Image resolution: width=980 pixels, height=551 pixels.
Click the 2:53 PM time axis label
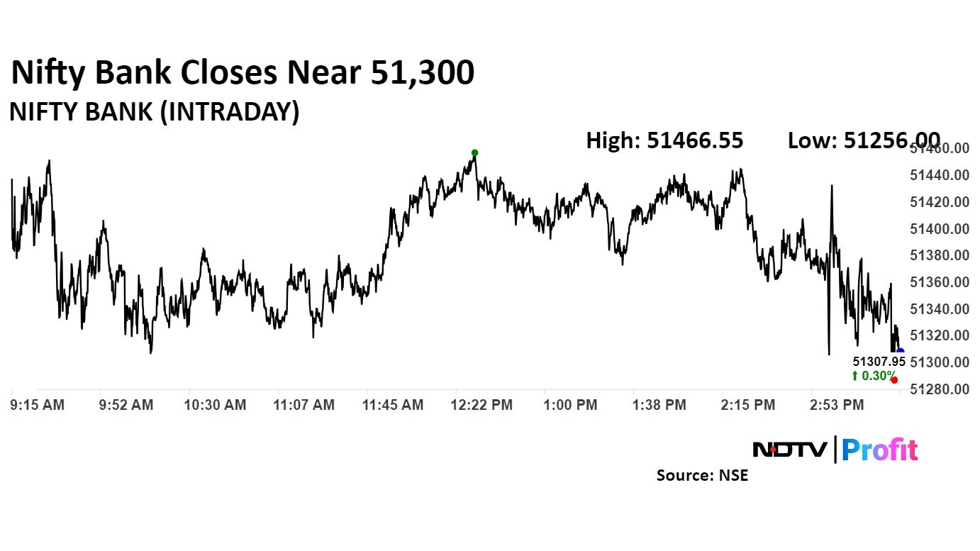(837, 405)
